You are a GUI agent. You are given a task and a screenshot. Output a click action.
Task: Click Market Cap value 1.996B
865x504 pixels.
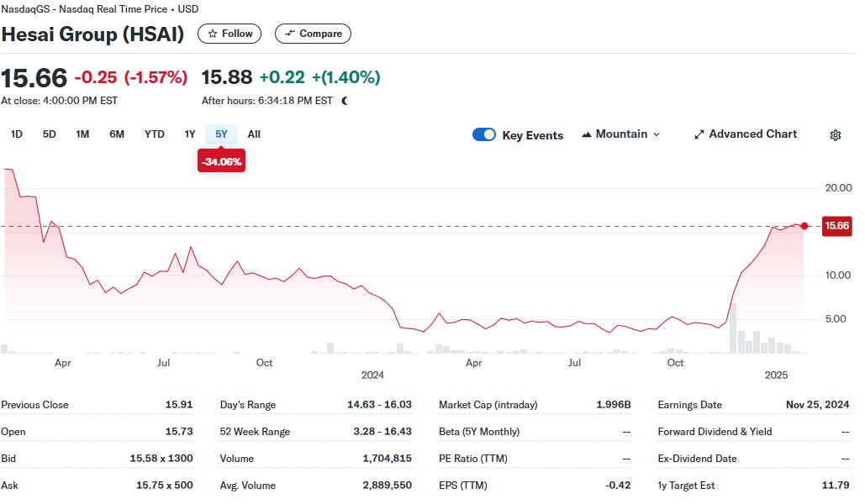pyautogui.click(x=614, y=405)
